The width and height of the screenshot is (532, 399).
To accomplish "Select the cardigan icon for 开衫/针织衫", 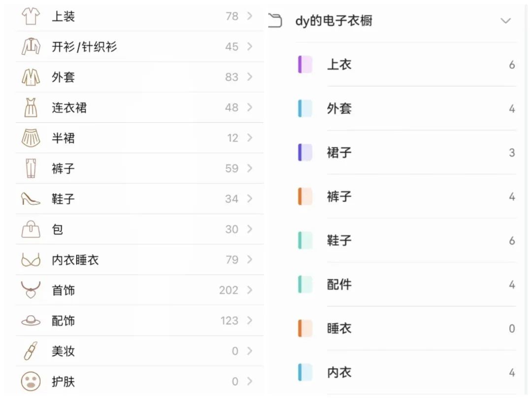I will click(x=31, y=46).
